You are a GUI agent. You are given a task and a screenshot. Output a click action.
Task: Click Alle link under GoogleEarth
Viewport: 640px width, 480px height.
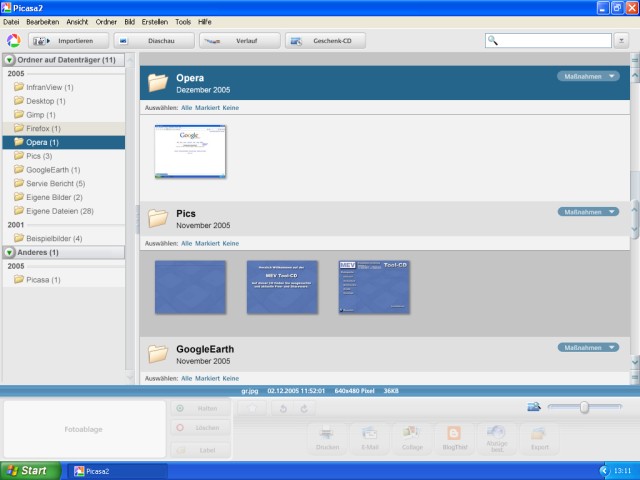(187, 378)
